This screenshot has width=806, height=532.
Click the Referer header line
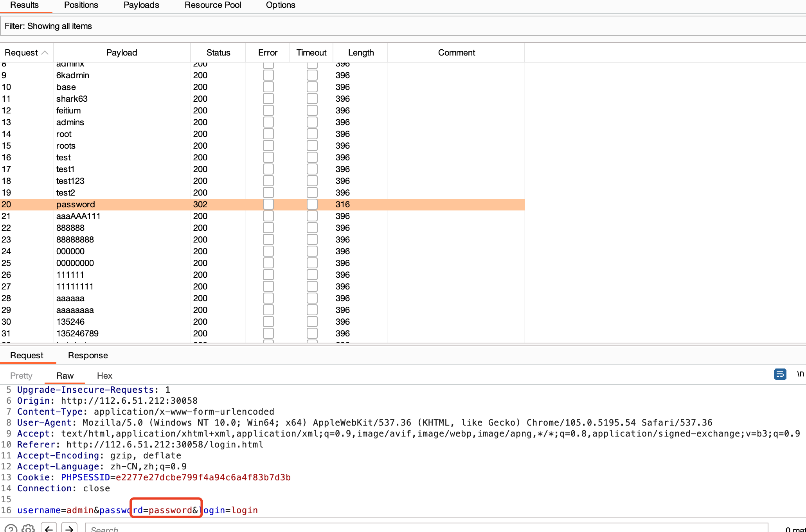coord(140,444)
